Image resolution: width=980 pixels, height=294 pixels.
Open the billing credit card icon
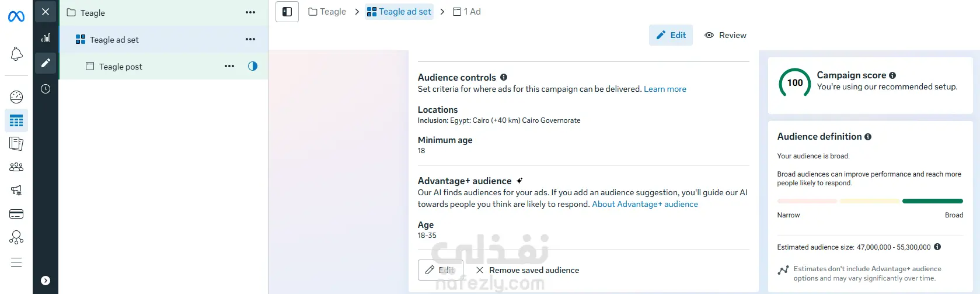[x=16, y=214]
